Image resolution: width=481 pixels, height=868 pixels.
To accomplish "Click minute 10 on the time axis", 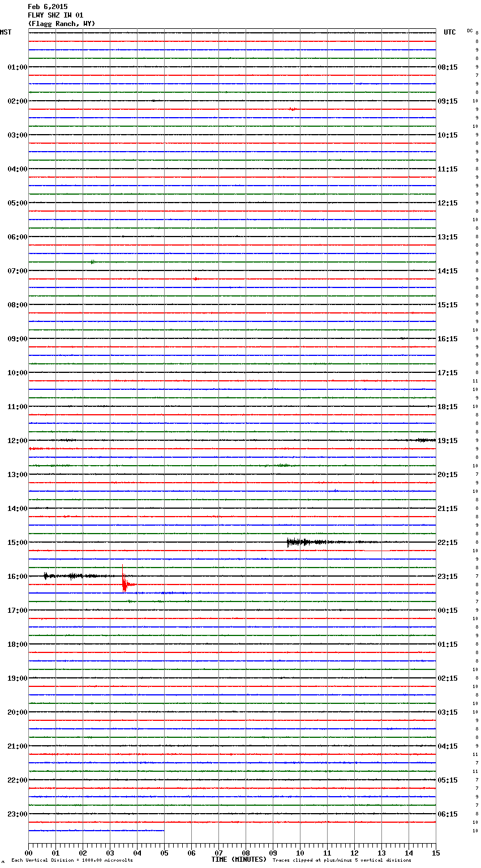I will click(300, 853).
